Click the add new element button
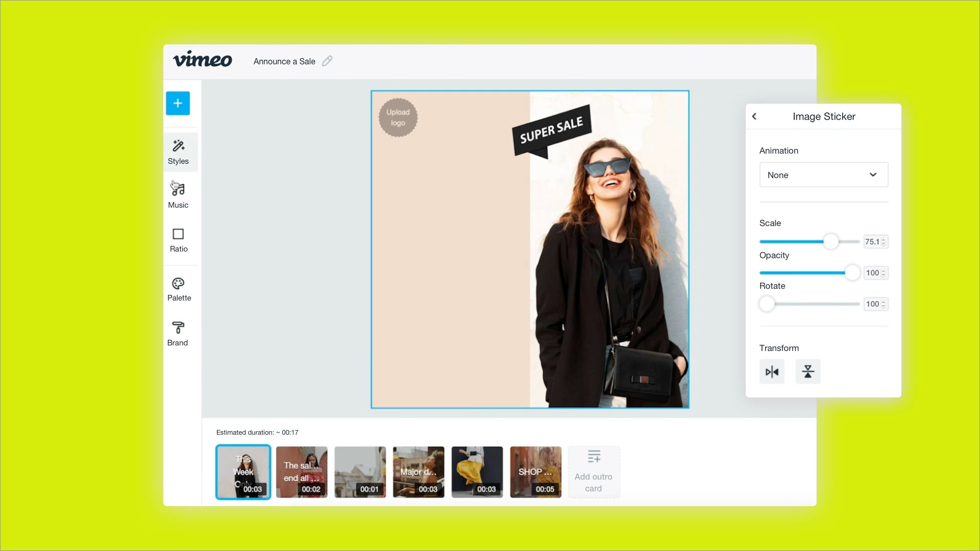 click(x=178, y=103)
